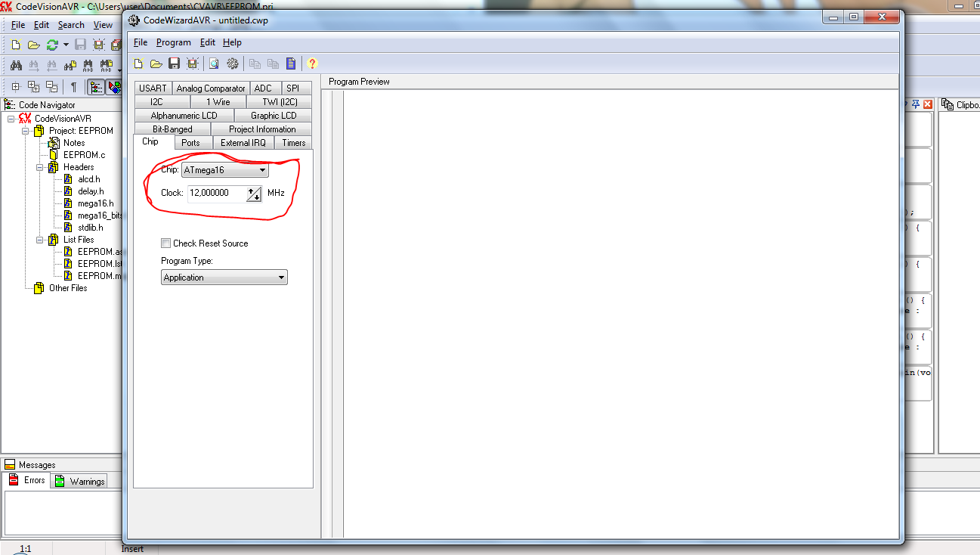Click gear icon in CodeWizardAVR title bar
Screen dimensions: 980x555
coord(134,20)
